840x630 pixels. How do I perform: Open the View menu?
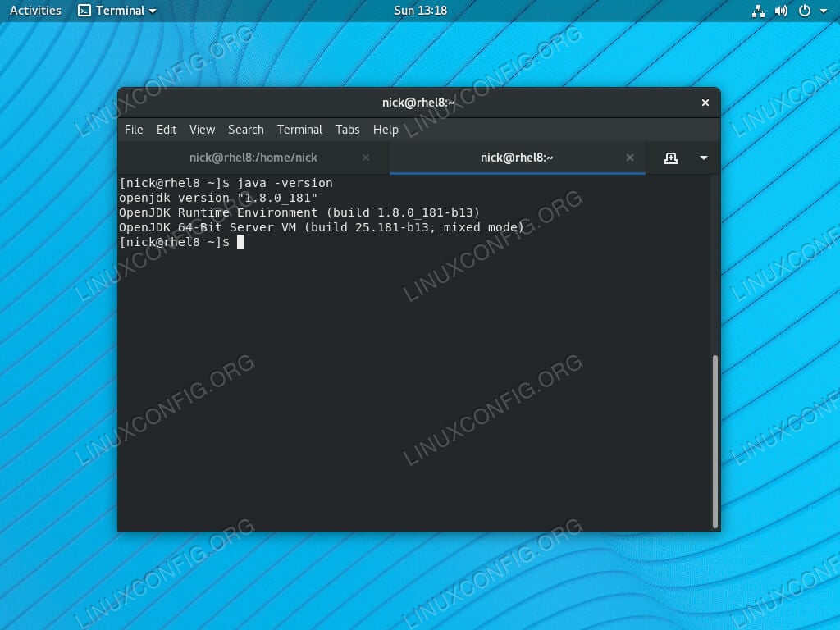[202, 130]
